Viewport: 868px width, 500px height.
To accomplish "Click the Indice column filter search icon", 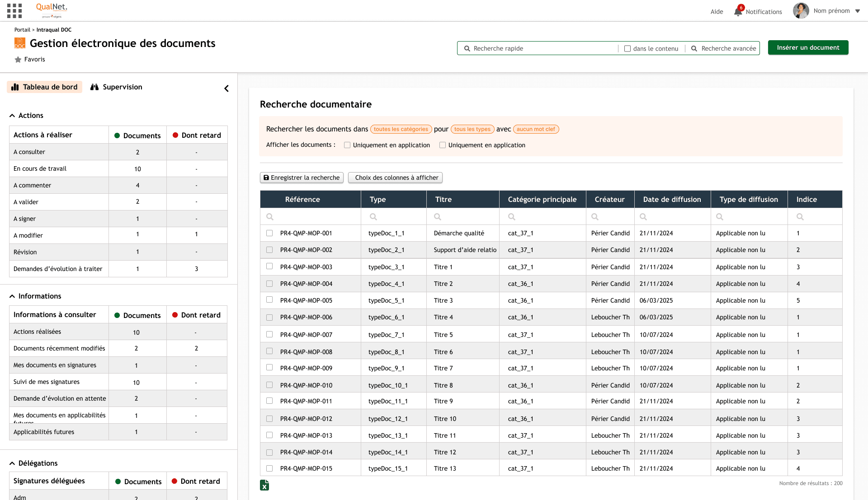I will pos(800,217).
